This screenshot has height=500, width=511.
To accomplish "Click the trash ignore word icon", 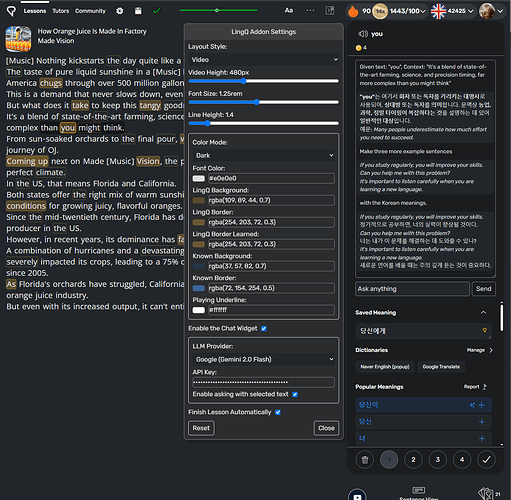I will click(x=365, y=460).
